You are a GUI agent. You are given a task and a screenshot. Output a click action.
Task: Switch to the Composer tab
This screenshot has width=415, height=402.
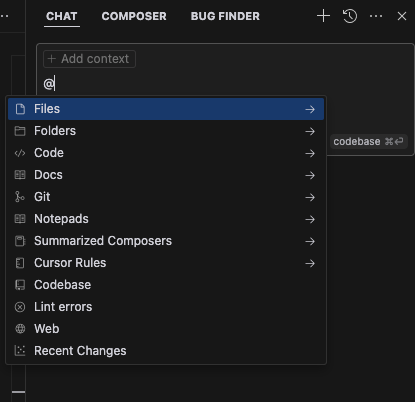click(x=134, y=16)
